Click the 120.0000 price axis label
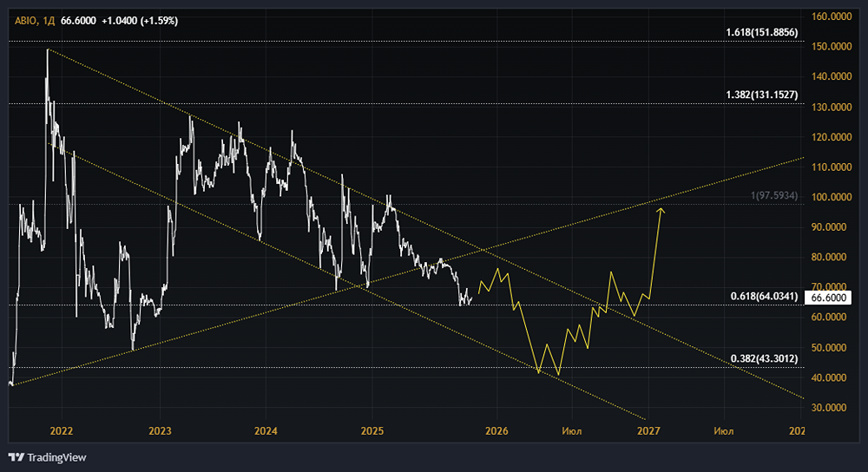The width and height of the screenshot is (868, 472). pos(832,137)
